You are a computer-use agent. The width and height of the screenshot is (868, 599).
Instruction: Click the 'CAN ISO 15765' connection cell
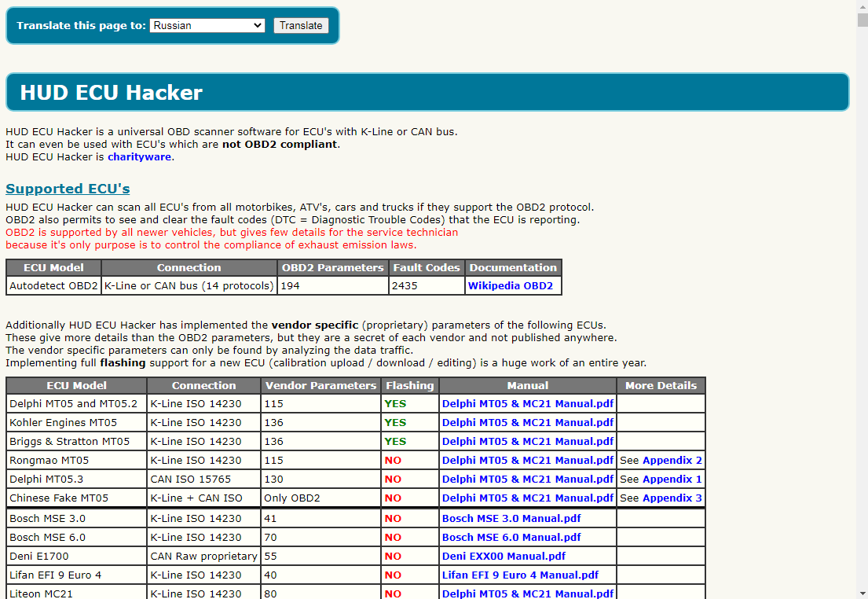(x=203, y=480)
